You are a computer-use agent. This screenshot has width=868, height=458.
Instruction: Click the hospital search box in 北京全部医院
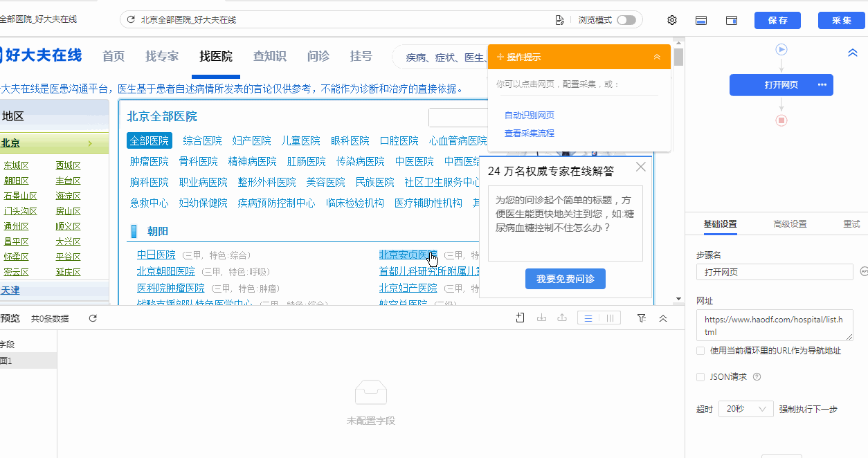(458, 118)
